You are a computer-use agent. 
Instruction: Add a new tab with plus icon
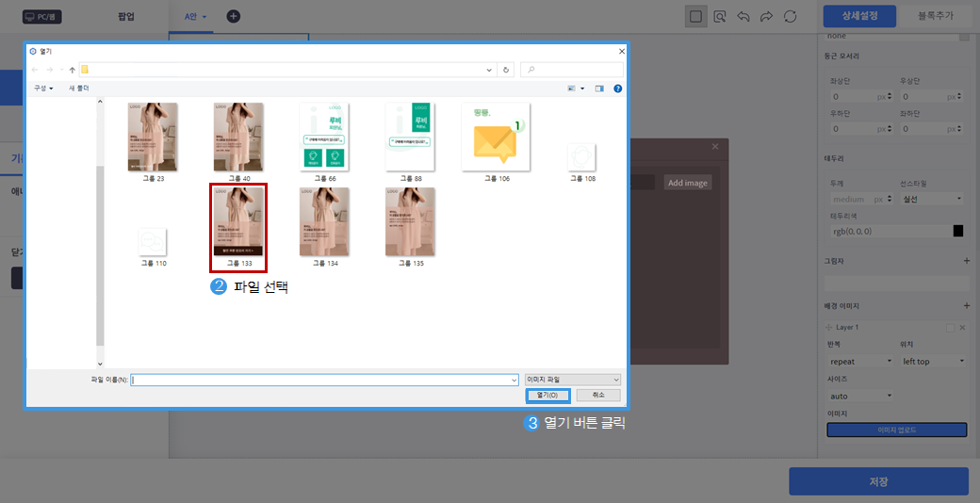point(233,16)
